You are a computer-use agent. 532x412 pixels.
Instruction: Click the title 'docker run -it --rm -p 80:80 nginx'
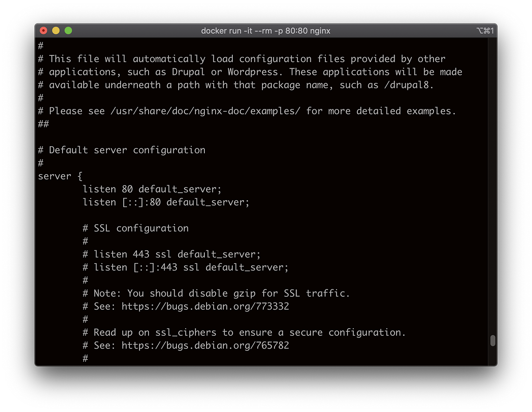coord(266,31)
